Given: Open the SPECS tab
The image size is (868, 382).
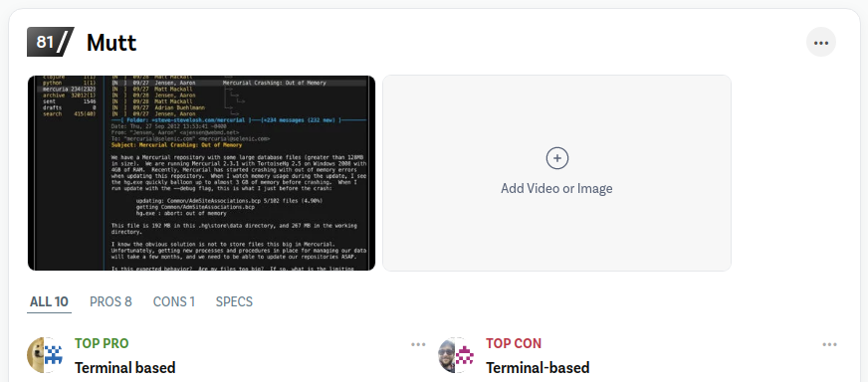Looking at the screenshot, I should pos(234,301).
